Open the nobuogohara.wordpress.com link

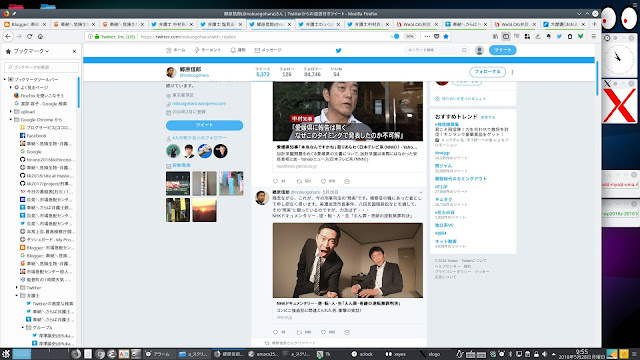pos(199,104)
